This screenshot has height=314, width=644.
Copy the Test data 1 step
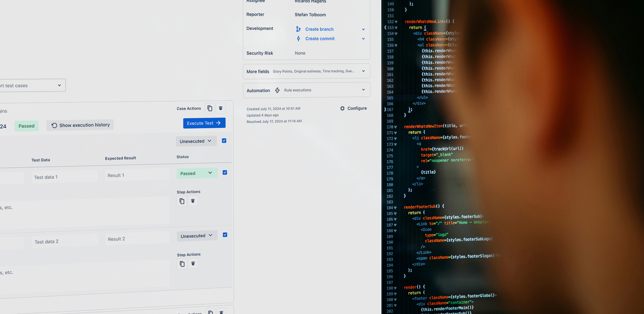(x=182, y=201)
